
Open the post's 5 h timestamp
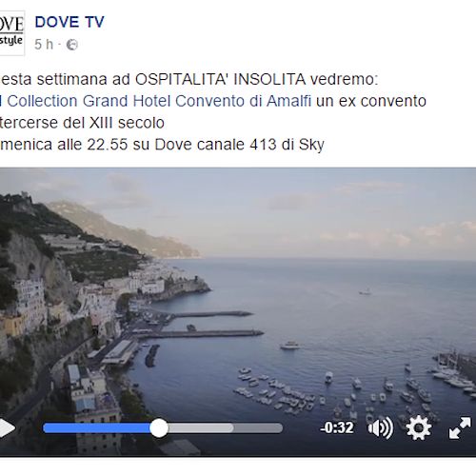coord(44,45)
